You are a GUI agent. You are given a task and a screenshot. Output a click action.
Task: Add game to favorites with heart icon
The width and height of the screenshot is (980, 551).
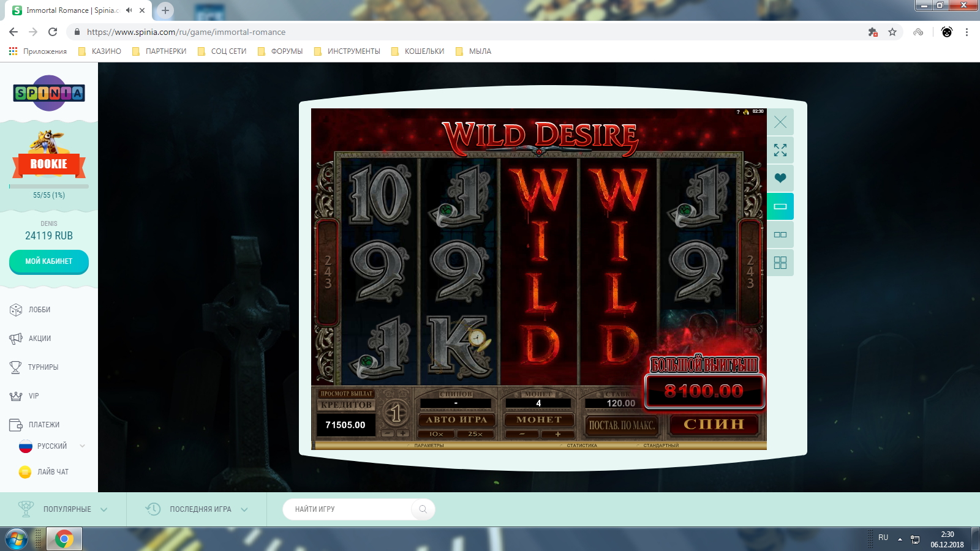tap(780, 178)
